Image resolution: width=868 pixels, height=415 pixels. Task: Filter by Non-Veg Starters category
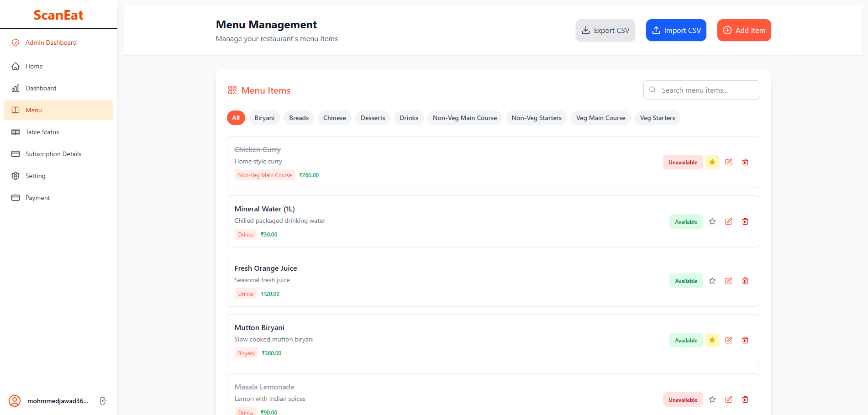(537, 118)
